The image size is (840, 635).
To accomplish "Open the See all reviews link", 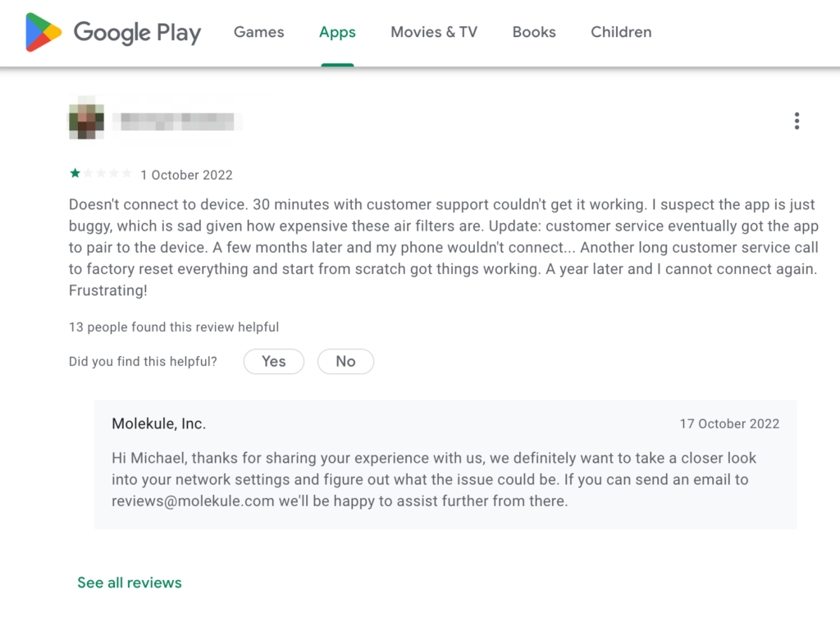I will point(130,582).
